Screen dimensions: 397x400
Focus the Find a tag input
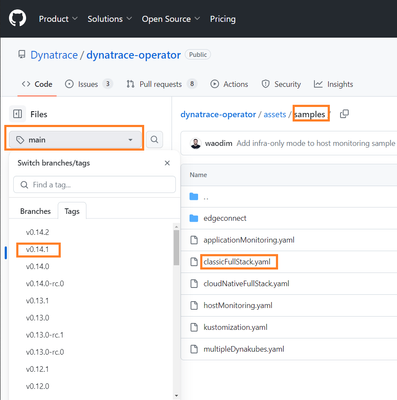coord(94,185)
